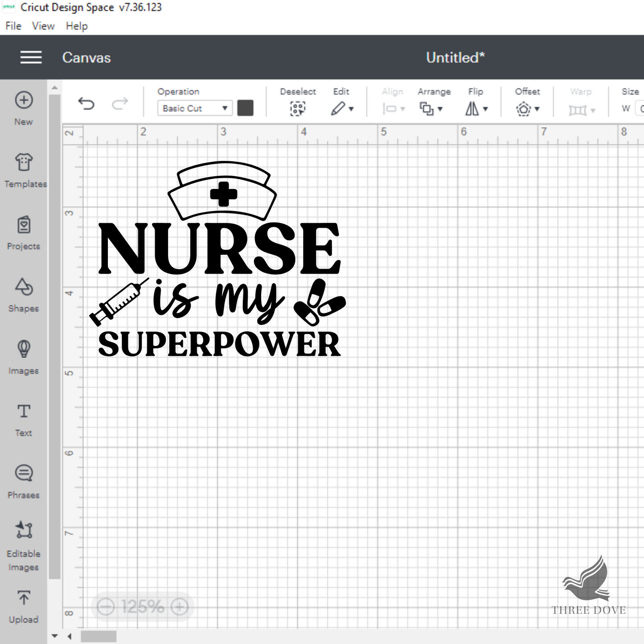This screenshot has width=644, height=644.
Task: Open the Edit pencil tool
Action: 338,108
